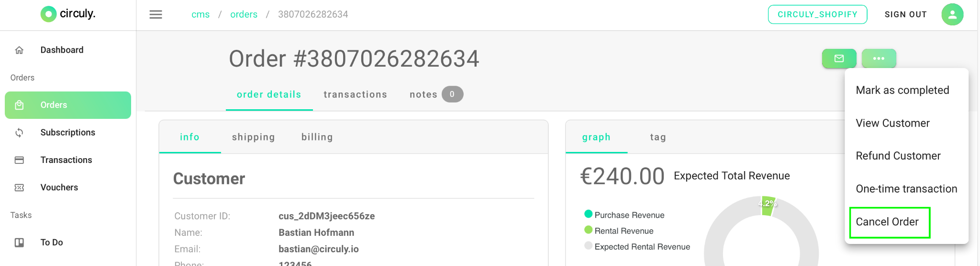Click the Vouchers ticket icon
The height and width of the screenshot is (266, 980).
(19, 187)
